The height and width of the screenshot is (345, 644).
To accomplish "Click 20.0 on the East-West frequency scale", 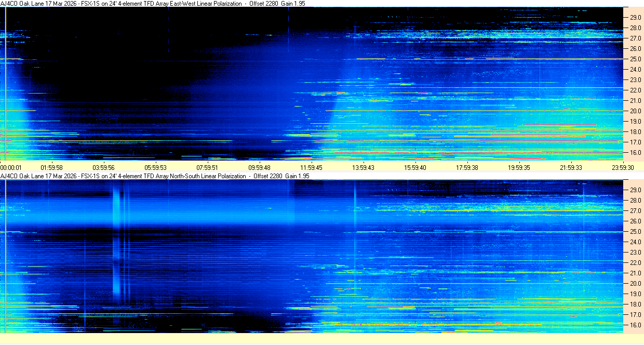I will 636,111.
